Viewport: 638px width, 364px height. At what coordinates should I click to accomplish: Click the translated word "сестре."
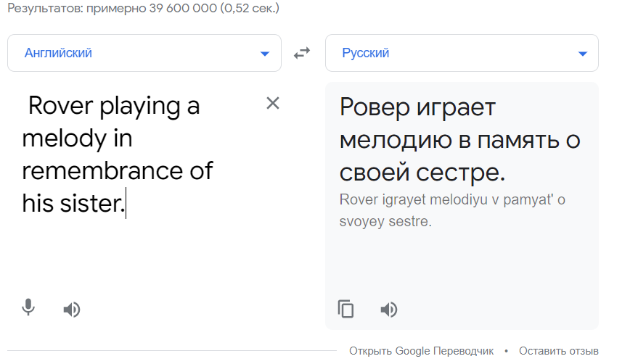466,173
